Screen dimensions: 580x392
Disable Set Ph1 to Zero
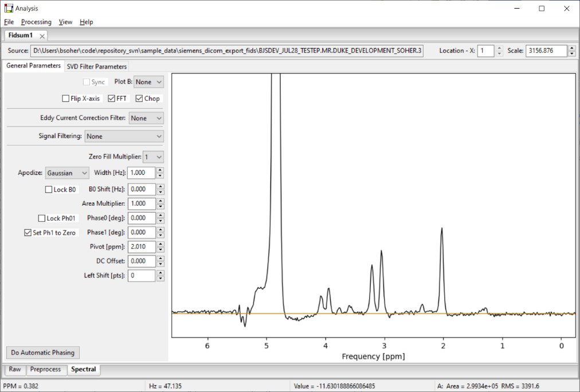click(28, 233)
